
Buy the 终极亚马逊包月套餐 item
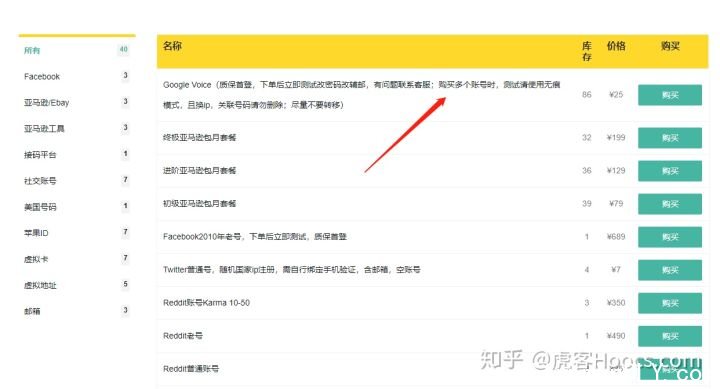669,138
